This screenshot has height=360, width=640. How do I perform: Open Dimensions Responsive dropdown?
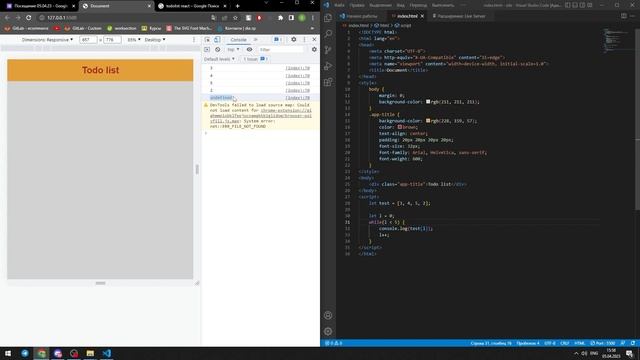pyautogui.click(x=47, y=40)
